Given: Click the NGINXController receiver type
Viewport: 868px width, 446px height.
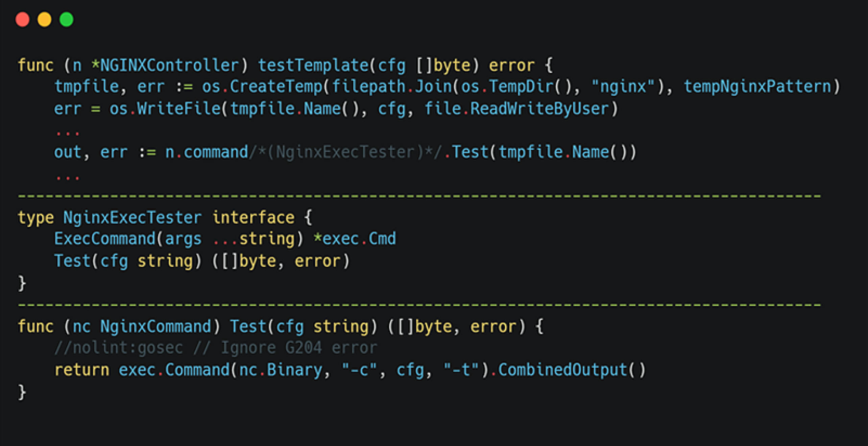Looking at the screenshot, I should pos(169,65).
